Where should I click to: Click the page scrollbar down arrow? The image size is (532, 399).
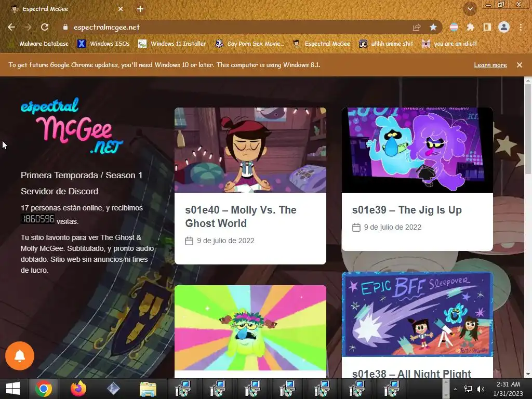pos(528,374)
